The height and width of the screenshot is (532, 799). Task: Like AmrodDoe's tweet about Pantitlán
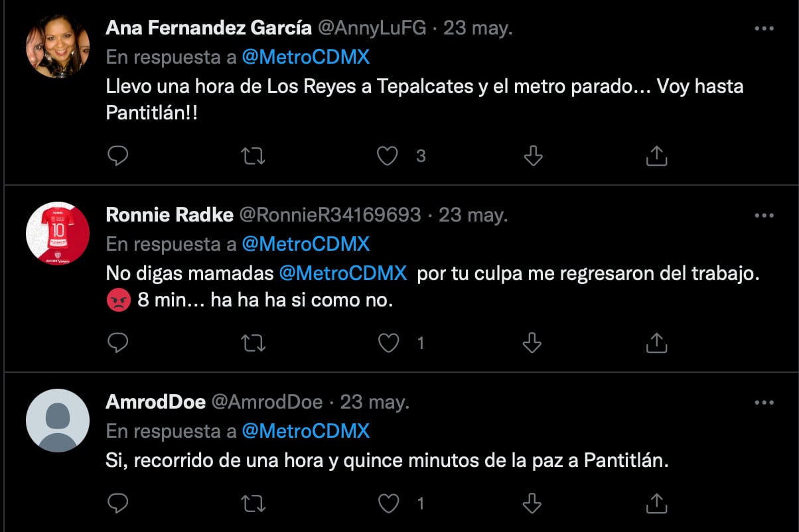pos(388,503)
